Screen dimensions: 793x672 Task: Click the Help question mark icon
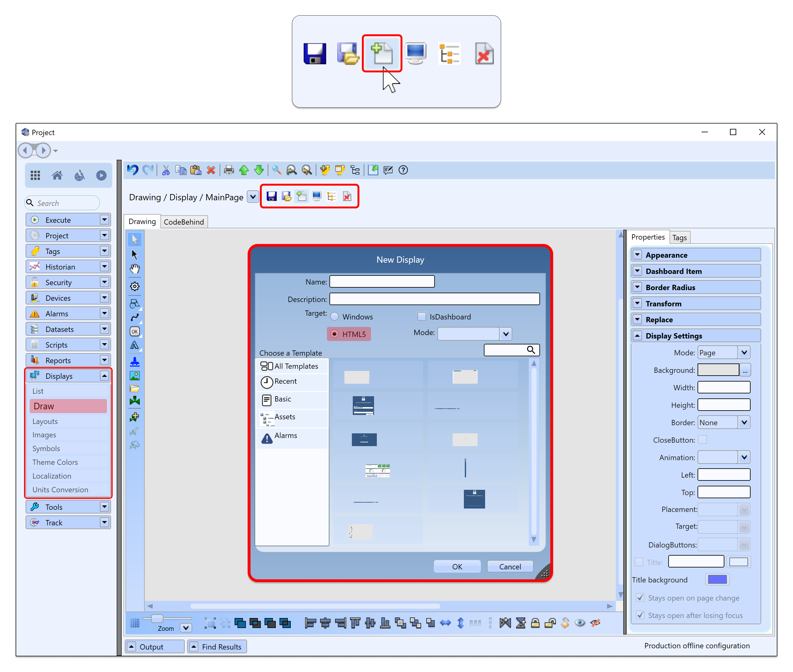[403, 170]
